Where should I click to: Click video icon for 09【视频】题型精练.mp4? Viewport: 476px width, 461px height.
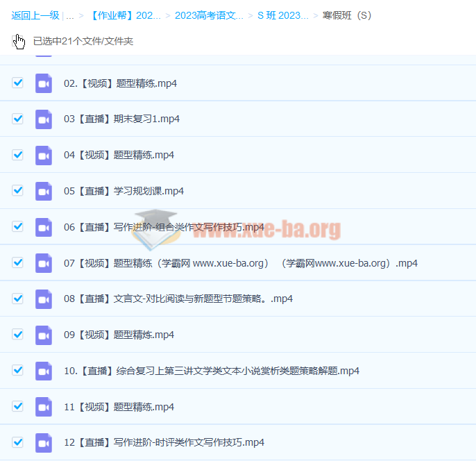(x=44, y=335)
